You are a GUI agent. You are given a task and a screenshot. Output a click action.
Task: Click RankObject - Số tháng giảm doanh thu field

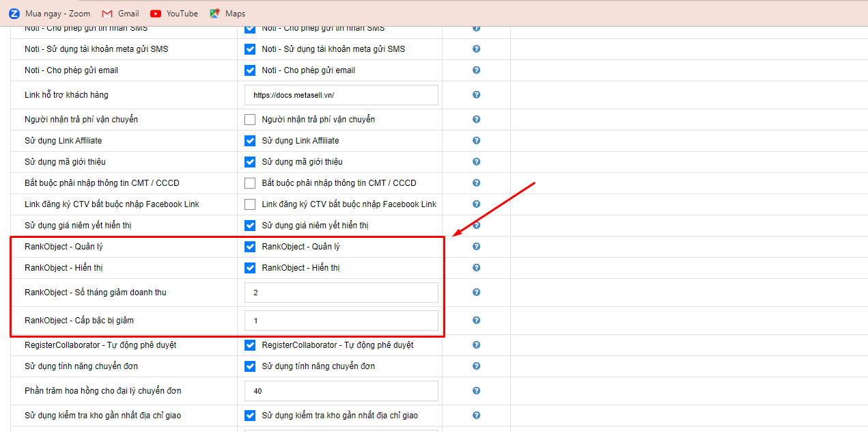[x=341, y=293]
